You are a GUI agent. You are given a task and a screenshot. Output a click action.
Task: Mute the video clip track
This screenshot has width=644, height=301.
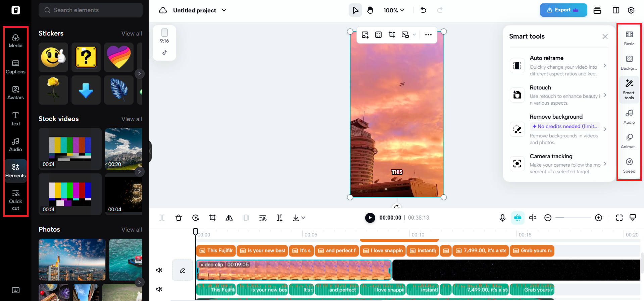(x=159, y=270)
